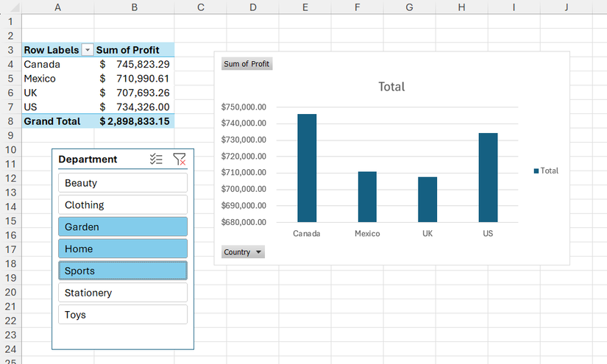
Task: Toggle the Home slicer item
Action: coord(123,249)
